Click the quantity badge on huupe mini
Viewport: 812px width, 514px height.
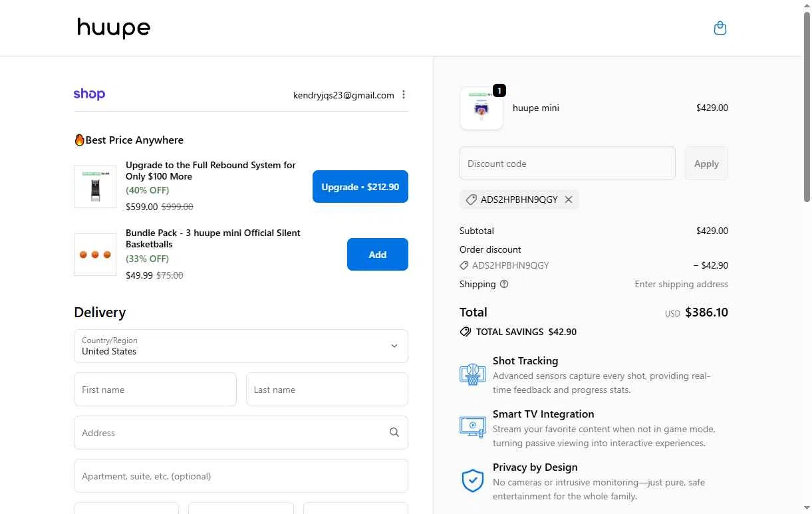[x=499, y=90]
